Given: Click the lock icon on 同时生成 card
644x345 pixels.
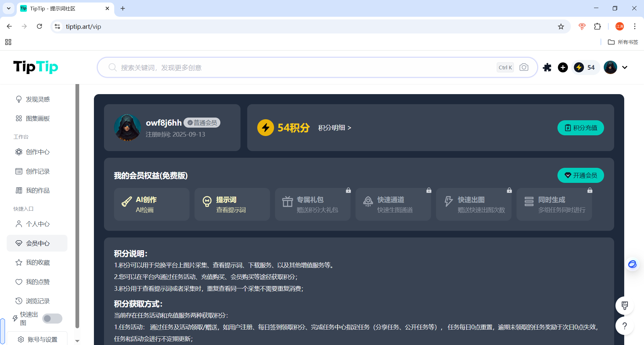Looking at the screenshot, I should (x=590, y=190).
